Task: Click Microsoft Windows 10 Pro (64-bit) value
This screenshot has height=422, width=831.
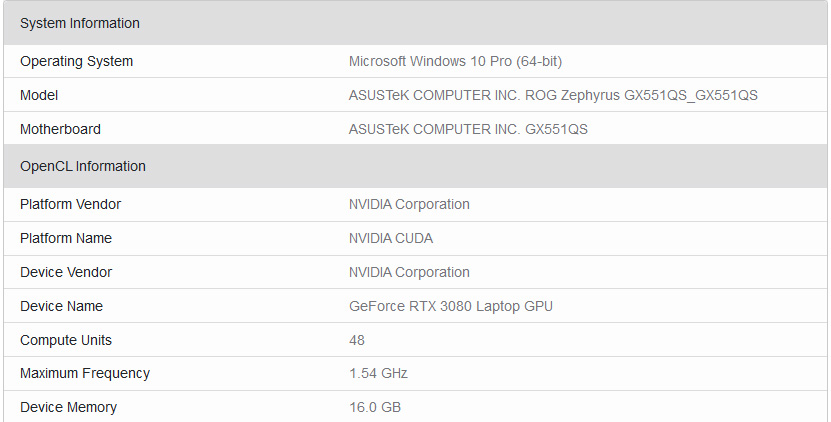Action: pyautogui.click(x=455, y=61)
